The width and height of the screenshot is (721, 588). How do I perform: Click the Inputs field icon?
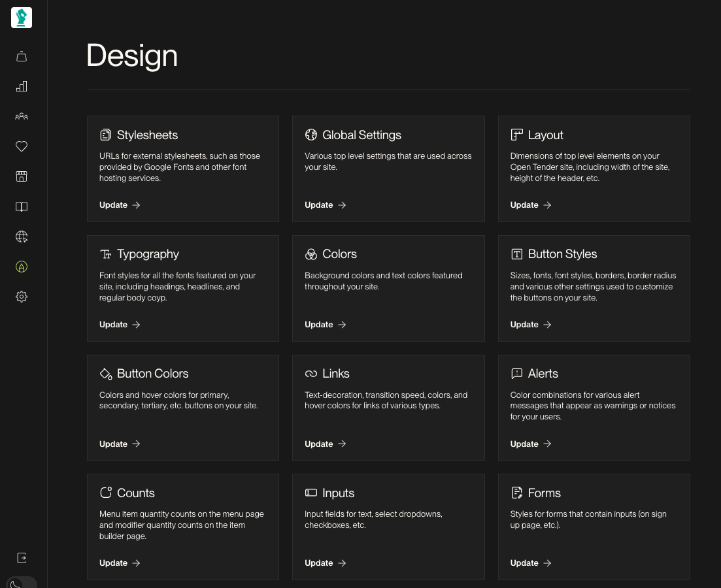pyautogui.click(x=311, y=493)
